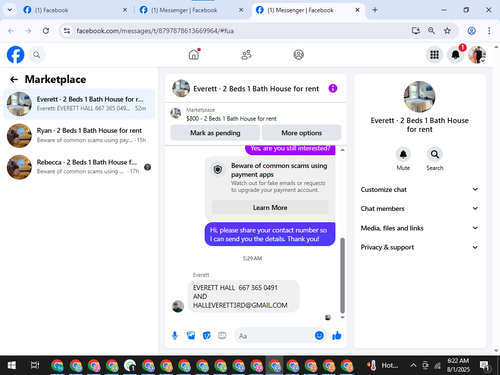Click More options button
500x375 pixels.
point(301,133)
